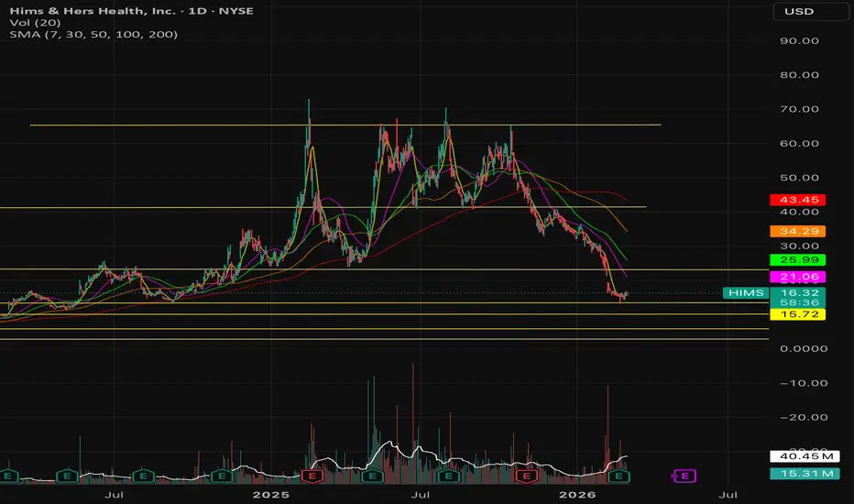Click the 2025 time axis label
The image size is (854, 504).
(x=270, y=495)
